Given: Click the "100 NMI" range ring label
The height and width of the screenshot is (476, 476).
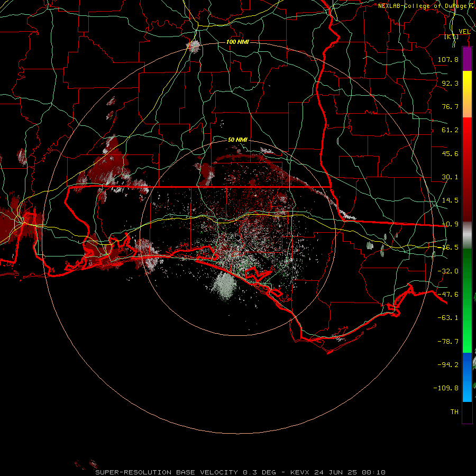Looking at the screenshot, I should pos(237,42).
